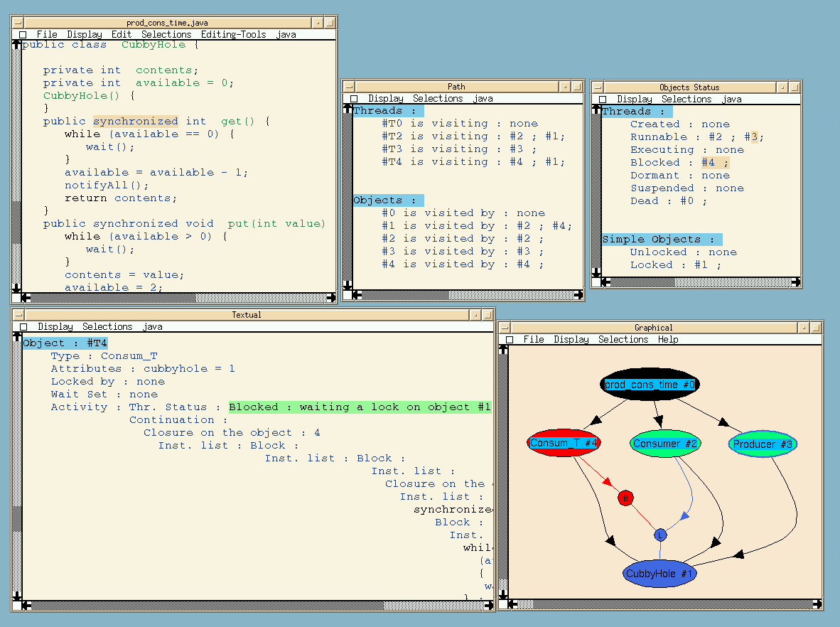The height and width of the screenshot is (627, 840).
Task: Open Selections menu in prod_cons_time.java window
Action: click(166, 34)
